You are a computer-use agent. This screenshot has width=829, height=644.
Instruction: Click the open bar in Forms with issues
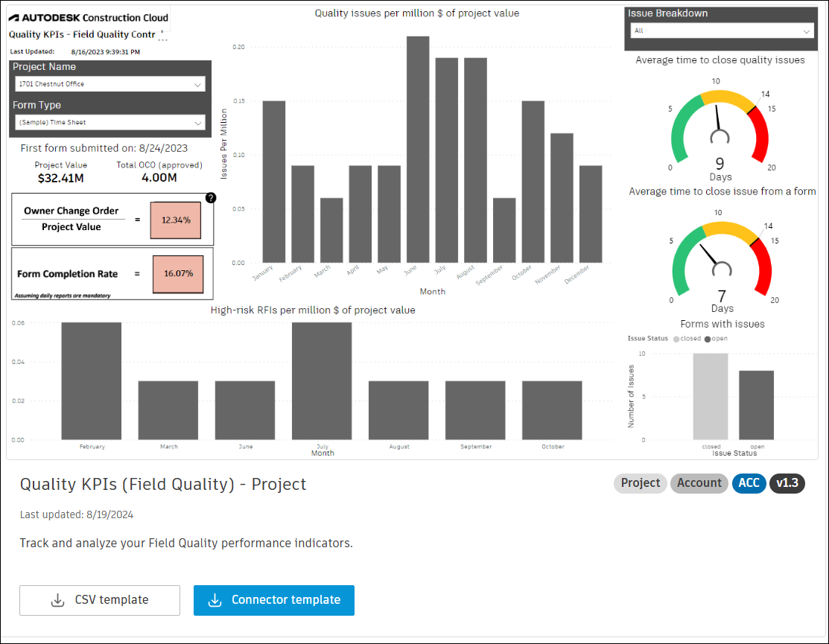756,405
